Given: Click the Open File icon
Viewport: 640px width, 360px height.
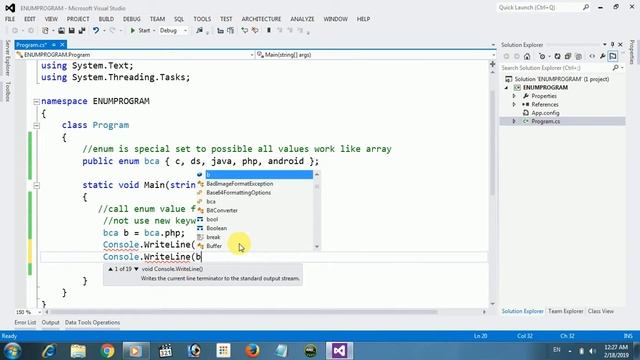Looking at the screenshot, I should click(61, 31).
